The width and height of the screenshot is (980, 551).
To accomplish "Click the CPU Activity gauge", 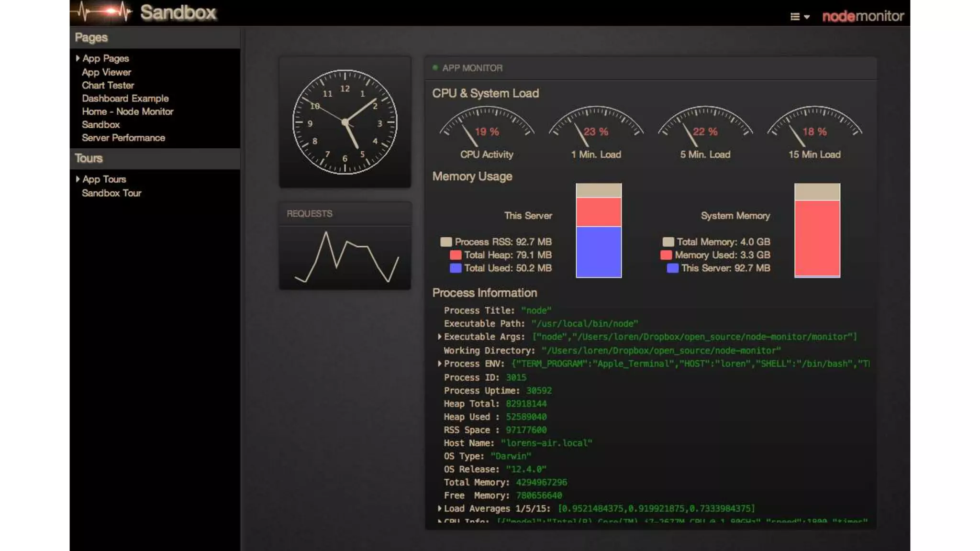I will point(486,127).
